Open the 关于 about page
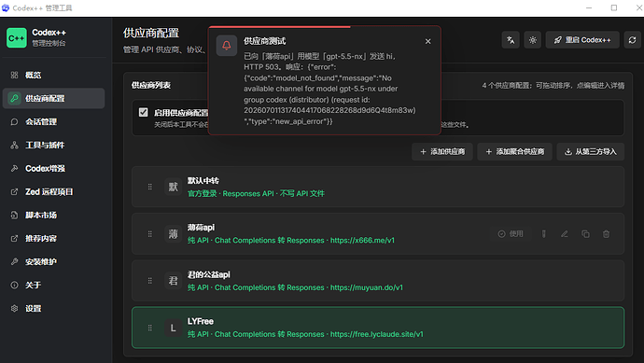The height and width of the screenshot is (363, 644). pos(53,285)
